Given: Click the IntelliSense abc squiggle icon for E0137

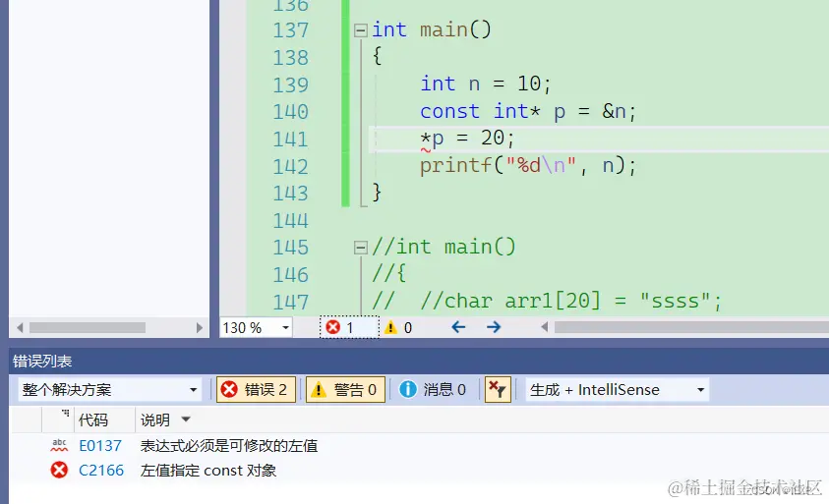Looking at the screenshot, I should tap(59, 445).
